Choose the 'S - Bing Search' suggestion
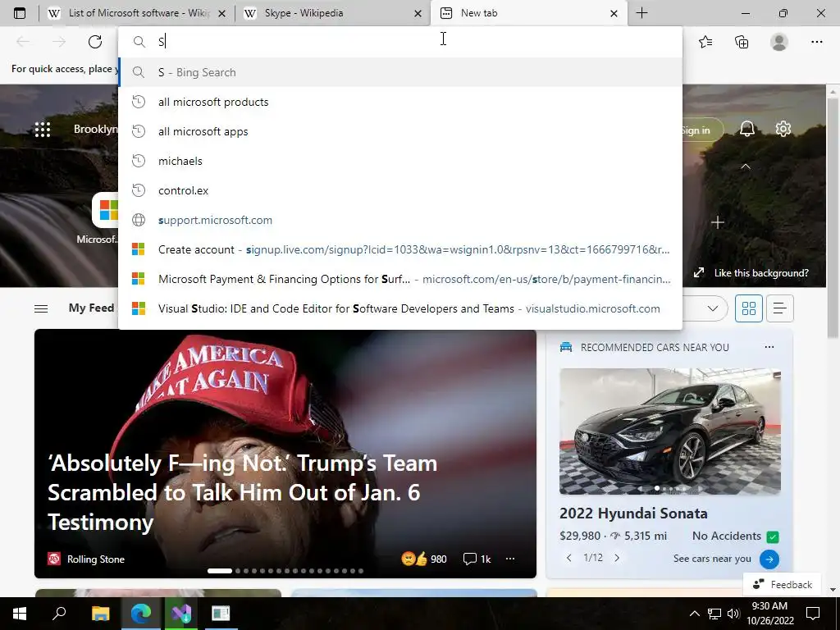 pyautogui.click(x=400, y=72)
